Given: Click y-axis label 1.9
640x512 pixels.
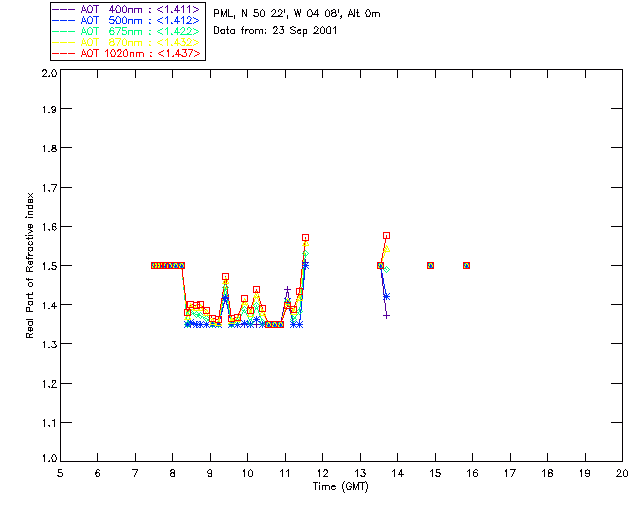Looking at the screenshot, I should pos(49,109).
